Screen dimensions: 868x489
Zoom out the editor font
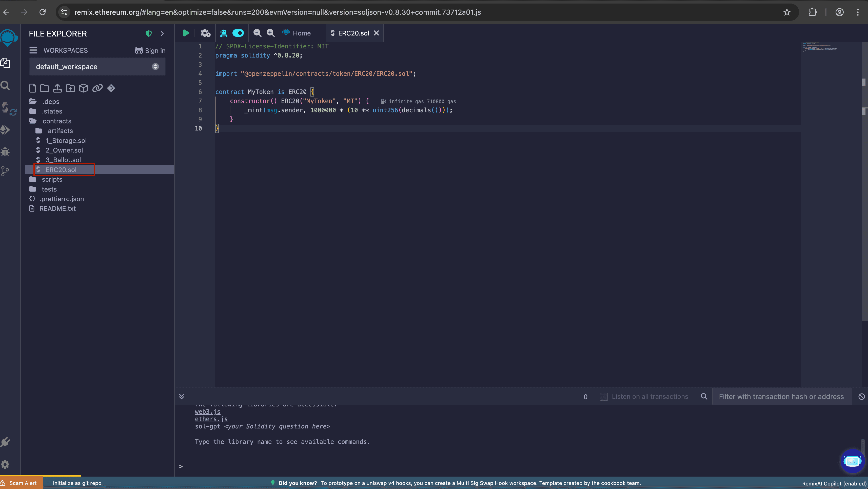(x=258, y=33)
